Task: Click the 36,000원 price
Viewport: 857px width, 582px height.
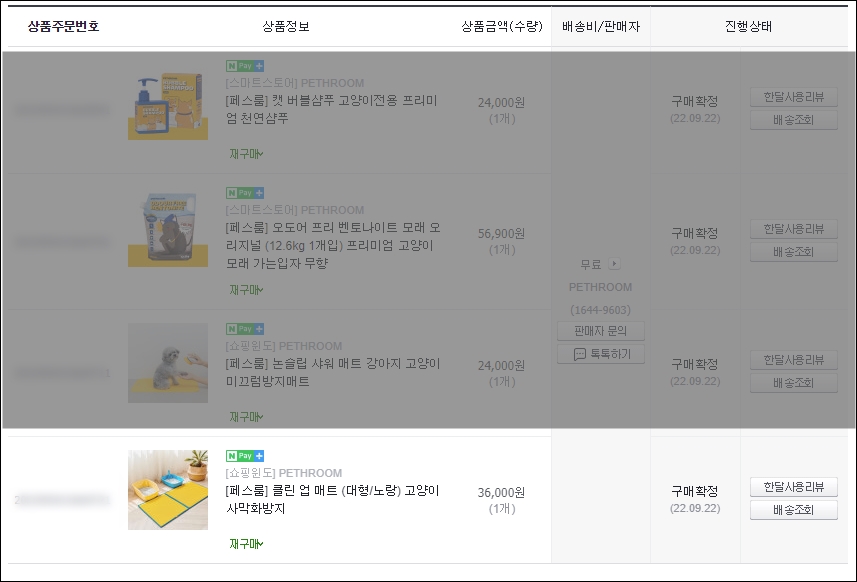Action: pyautogui.click(x=501, y=492)
